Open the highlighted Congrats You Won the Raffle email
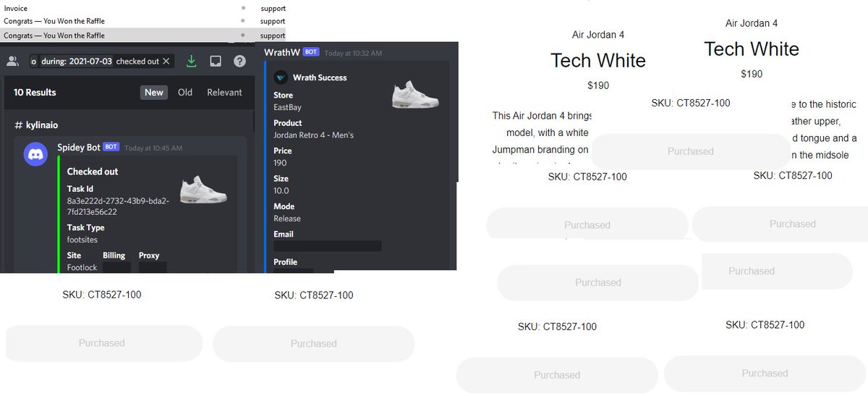 pyautogui.click(x=142, y=35)
